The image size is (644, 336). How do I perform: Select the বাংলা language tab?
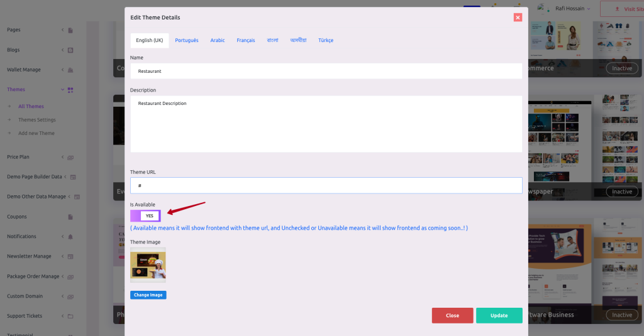[x=272, y=40]
